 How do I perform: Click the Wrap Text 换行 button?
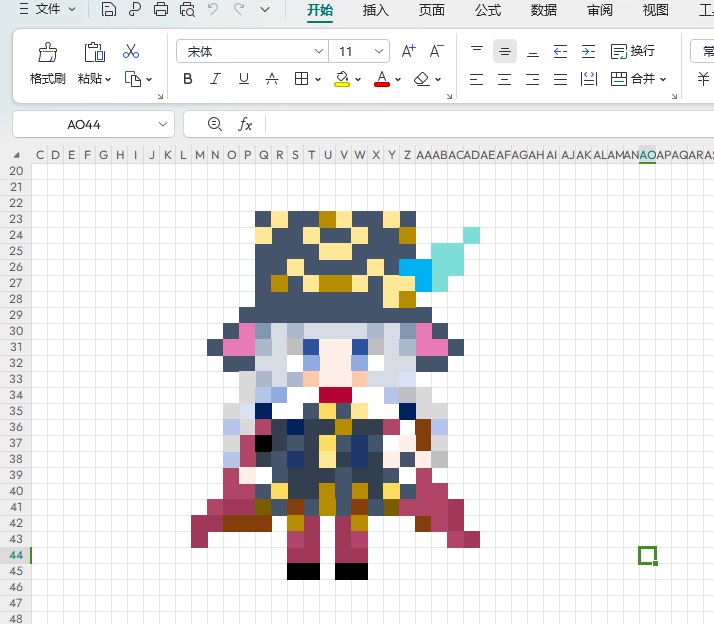point(633,51)
